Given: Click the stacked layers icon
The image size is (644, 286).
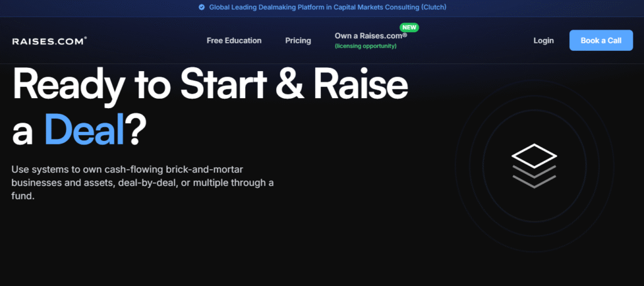Looking at the screenshot, I should (533, 167).
